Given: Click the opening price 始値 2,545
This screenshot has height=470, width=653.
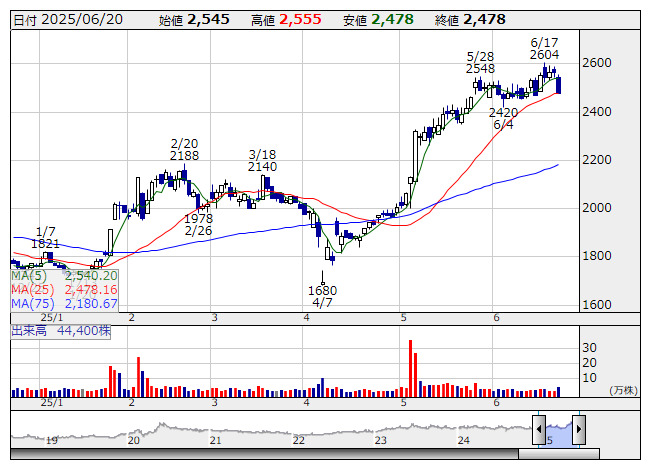Looking at the screenshot, I should [194, 20].
